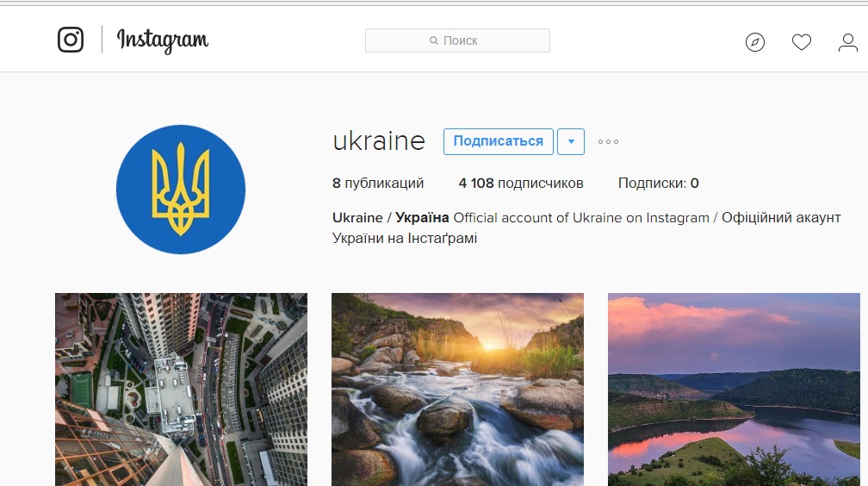Click the ukraine username heading

(379, 141)
